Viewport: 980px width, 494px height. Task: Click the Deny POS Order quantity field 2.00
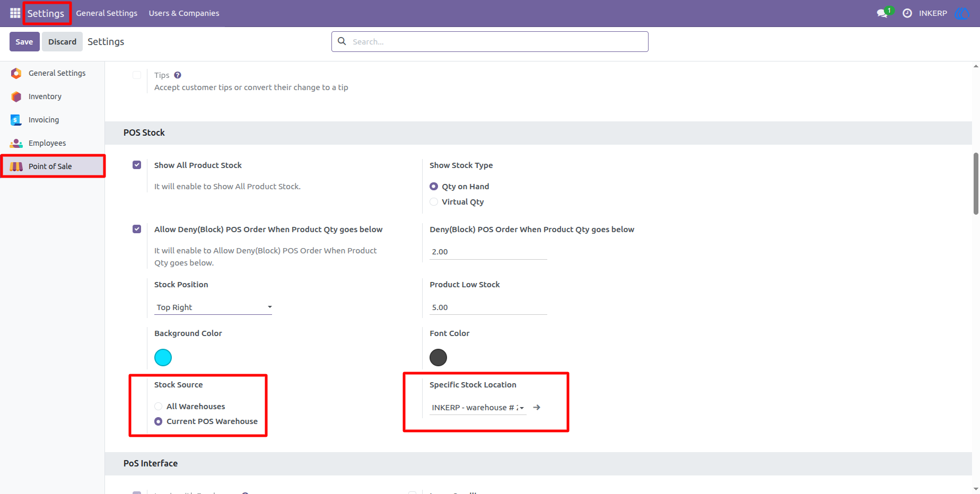(x=488, y=252)
